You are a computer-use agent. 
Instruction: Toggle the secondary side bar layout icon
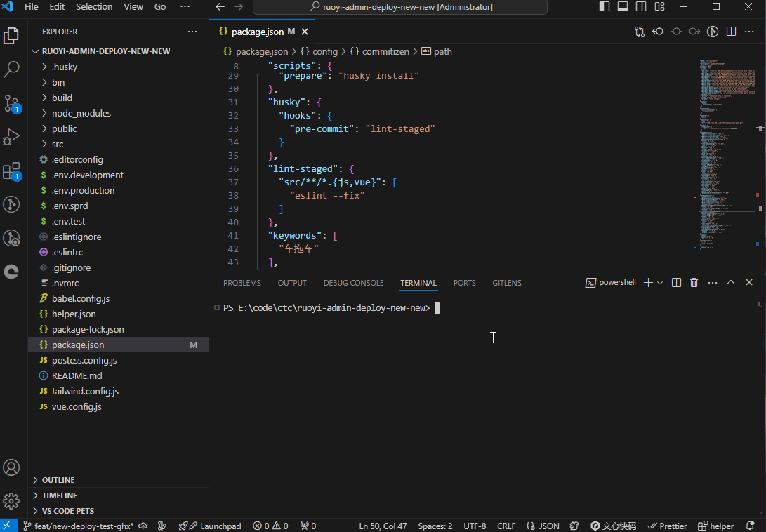point(641,7)
